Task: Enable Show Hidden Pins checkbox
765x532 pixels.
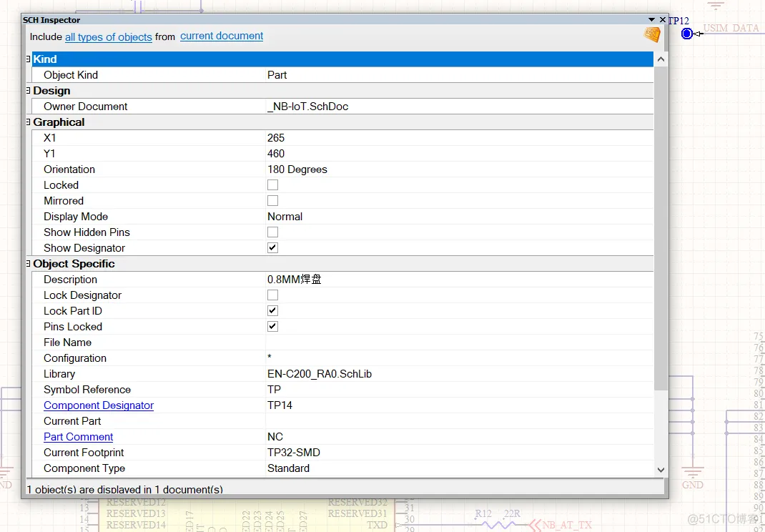Action: coord(272,232)
